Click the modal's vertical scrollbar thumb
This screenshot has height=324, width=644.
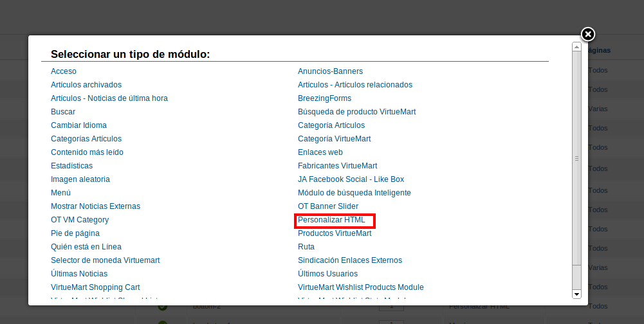coord(576,159)
